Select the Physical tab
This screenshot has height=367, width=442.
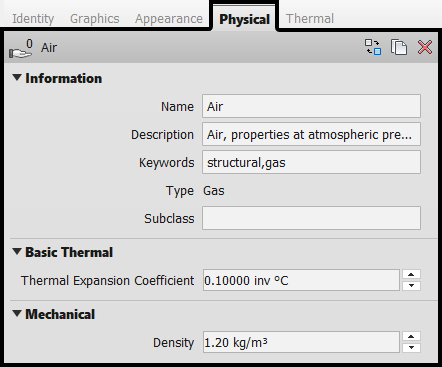coord(244,19)
